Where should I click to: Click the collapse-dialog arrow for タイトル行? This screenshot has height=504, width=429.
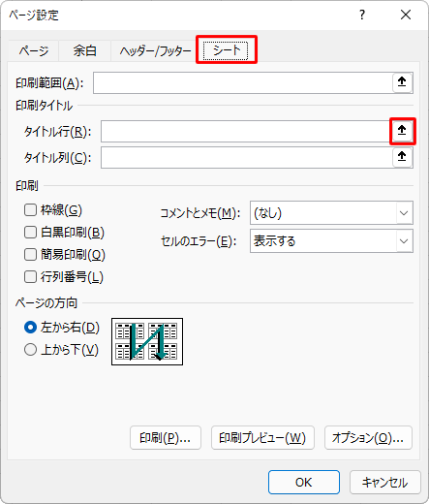pos(402,131)
